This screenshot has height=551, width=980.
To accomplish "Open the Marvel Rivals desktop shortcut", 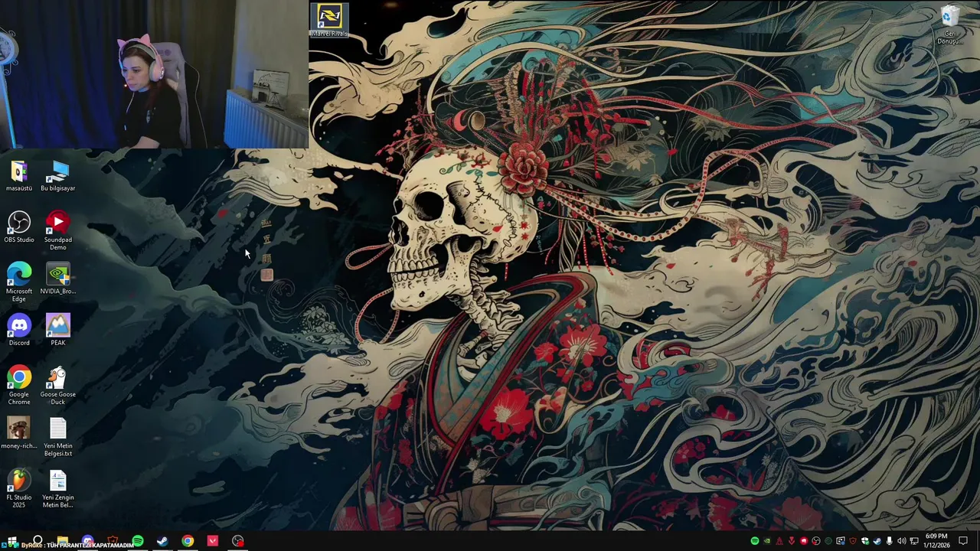I will pyautogui.click(x=329, y=21).
